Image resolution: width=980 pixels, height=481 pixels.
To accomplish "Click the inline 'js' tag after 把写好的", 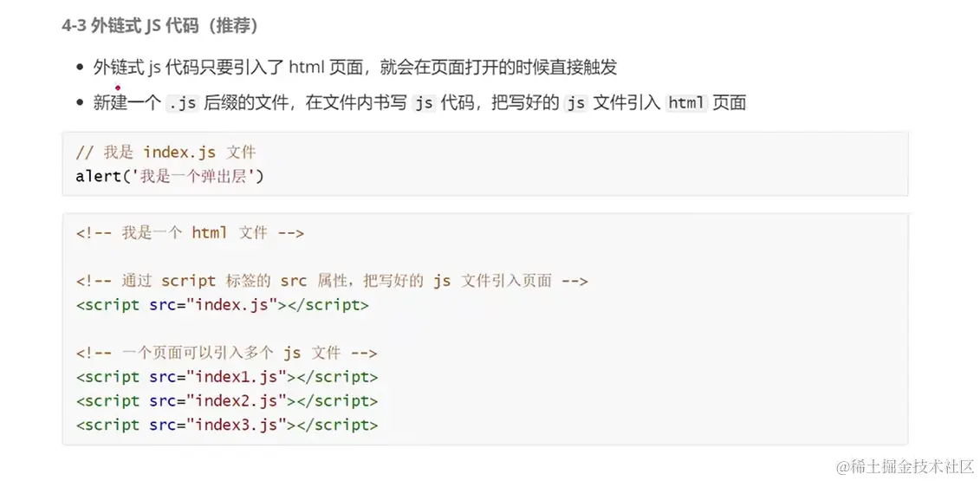I will 575,103.
